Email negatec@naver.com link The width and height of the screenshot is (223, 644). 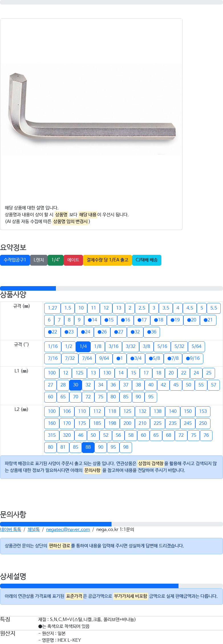[68, 529]
